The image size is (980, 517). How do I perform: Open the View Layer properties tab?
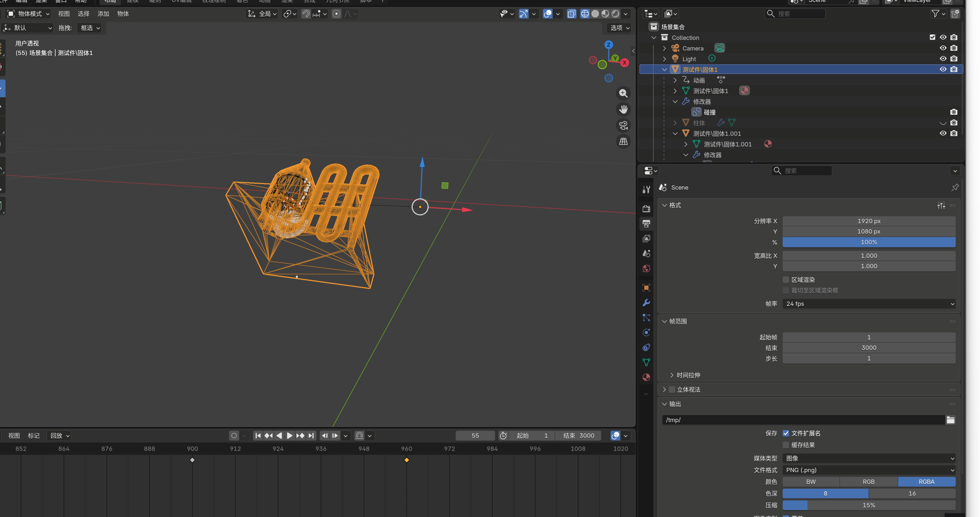pos(646,238)
